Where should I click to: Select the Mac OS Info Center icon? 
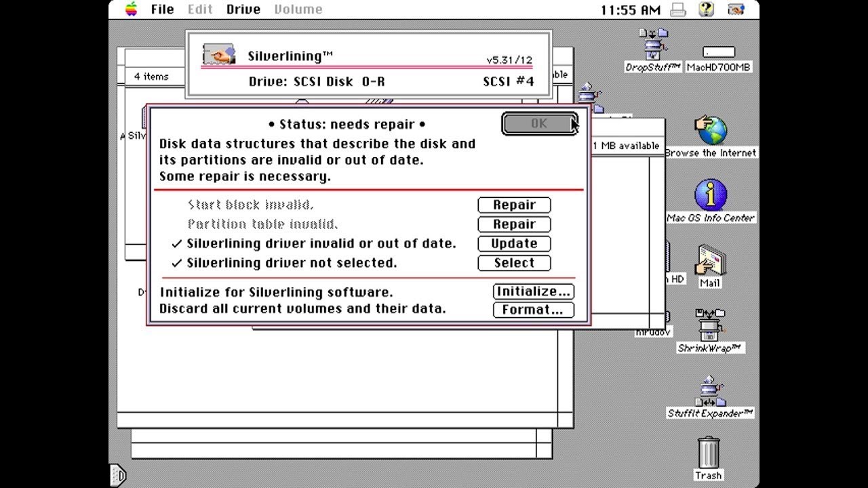pyautogui.click(x=710, y=202)
